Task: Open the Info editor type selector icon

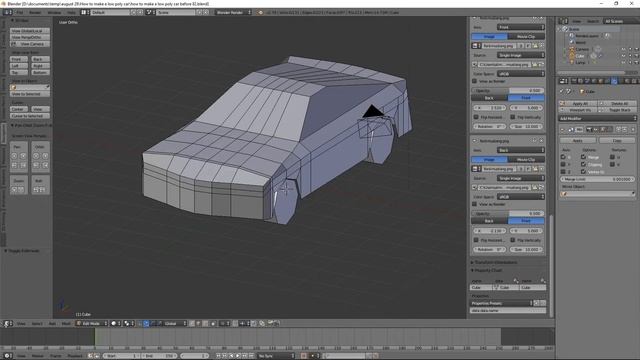Action: pos(7,12)
